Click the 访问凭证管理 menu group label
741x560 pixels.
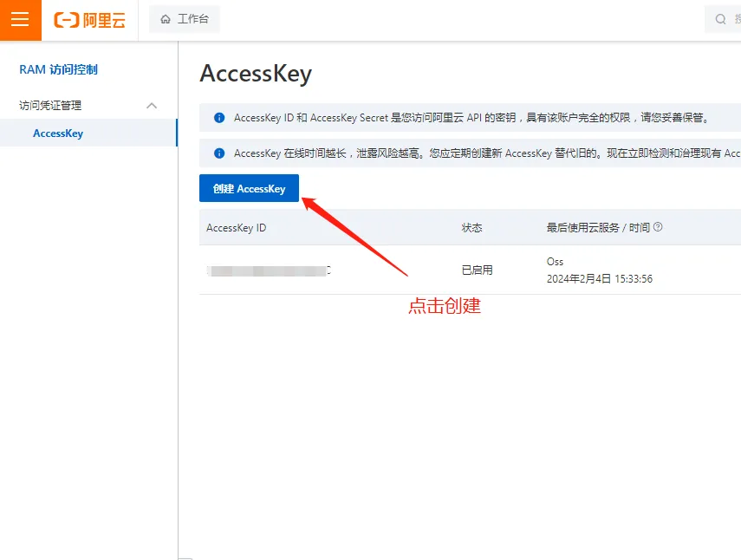click(50, 106)
